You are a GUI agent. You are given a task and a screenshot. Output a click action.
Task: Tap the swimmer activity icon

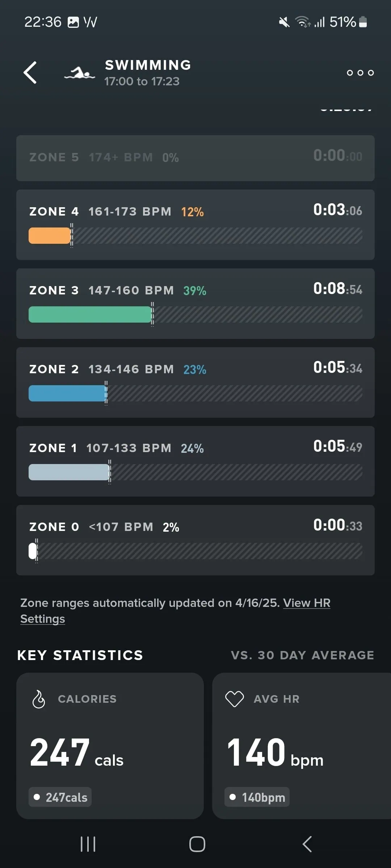pos(80,73)
